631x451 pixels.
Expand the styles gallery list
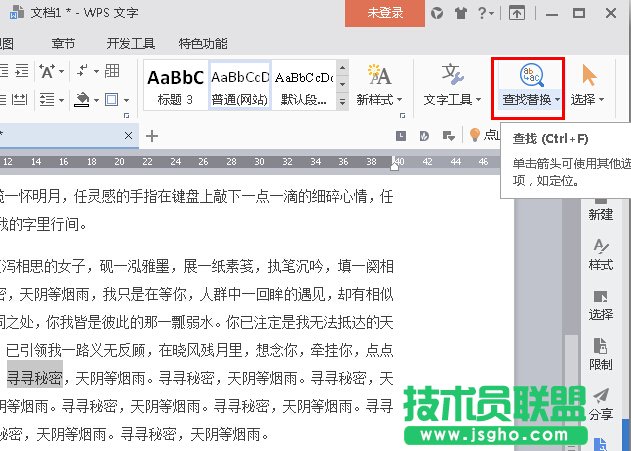[342, 101]
